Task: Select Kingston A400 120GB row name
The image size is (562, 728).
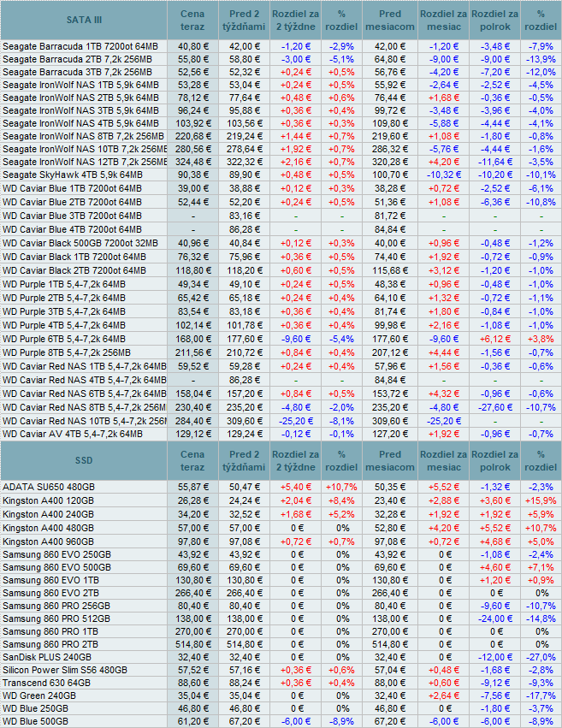Action: pos(48,501)
